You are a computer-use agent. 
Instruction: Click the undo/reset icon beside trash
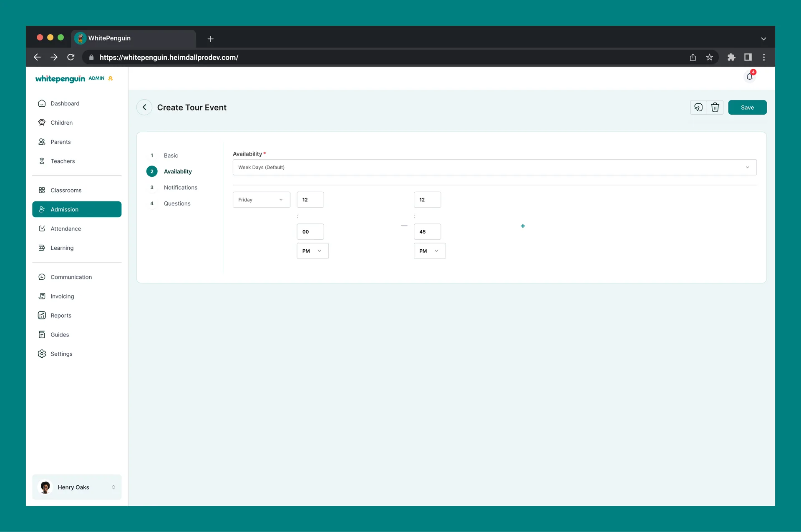pos(698,108)
